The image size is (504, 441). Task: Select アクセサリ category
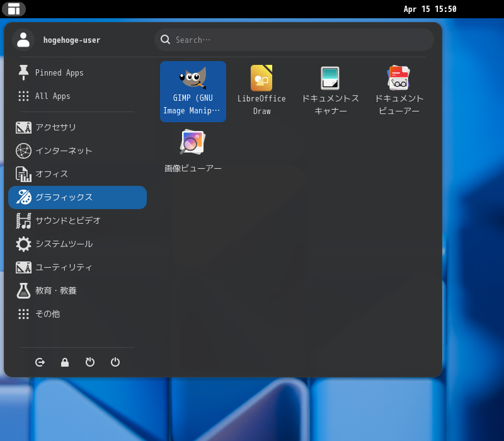tap(77, 127)
